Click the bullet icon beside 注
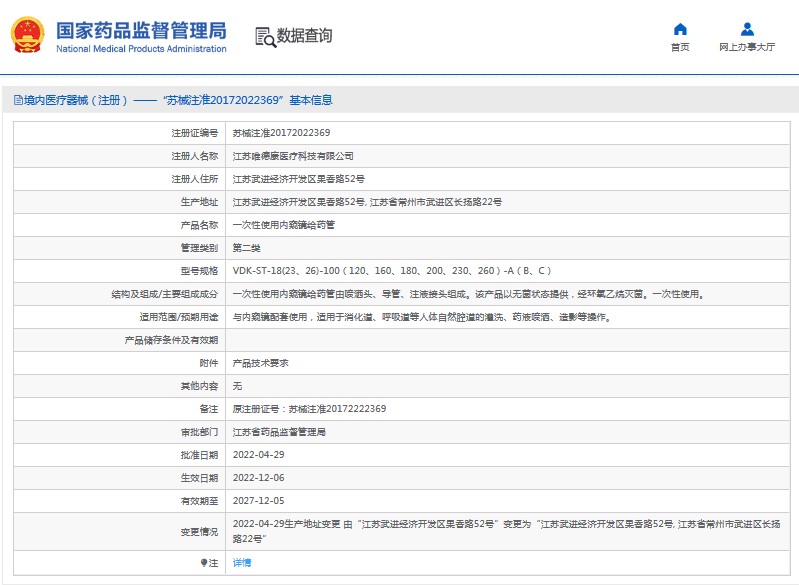 204,563
